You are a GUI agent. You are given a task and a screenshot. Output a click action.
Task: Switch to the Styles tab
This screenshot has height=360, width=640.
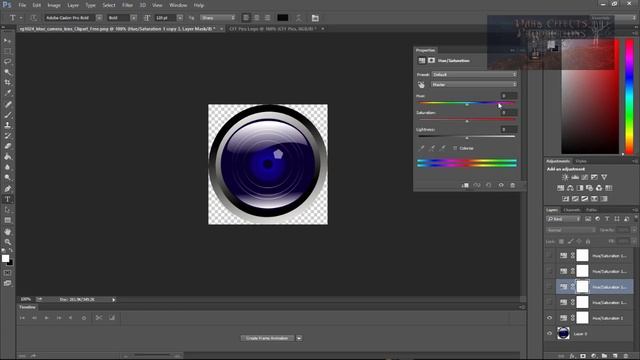coord(581,161)
